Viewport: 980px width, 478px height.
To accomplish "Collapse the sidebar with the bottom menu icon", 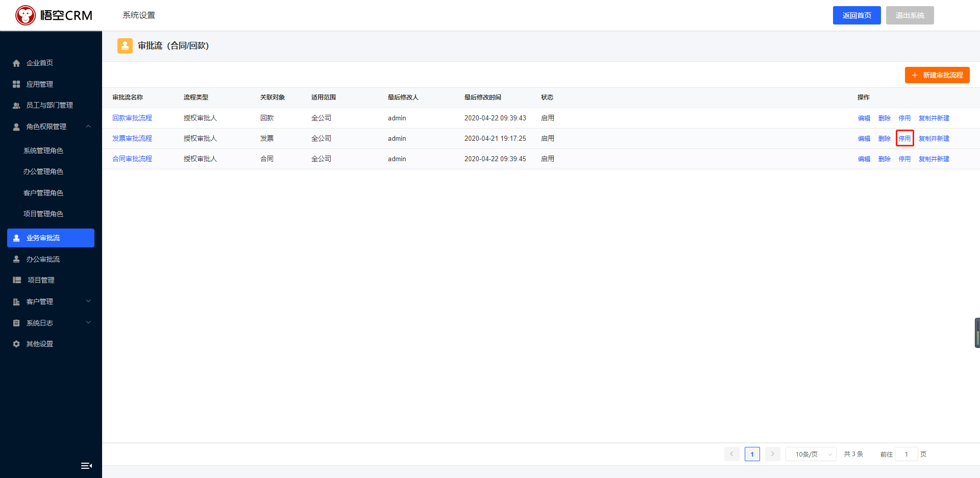I will 86,465.
